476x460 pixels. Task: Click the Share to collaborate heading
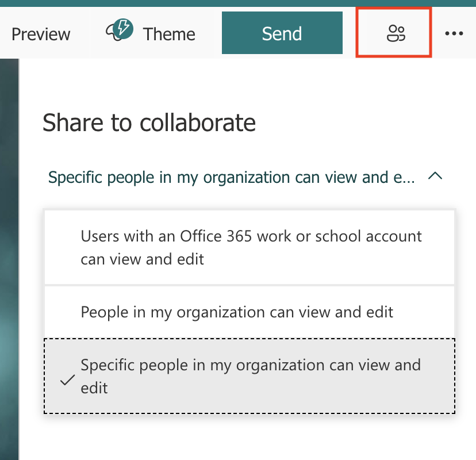pyautogui.click(x=149, y=122)
